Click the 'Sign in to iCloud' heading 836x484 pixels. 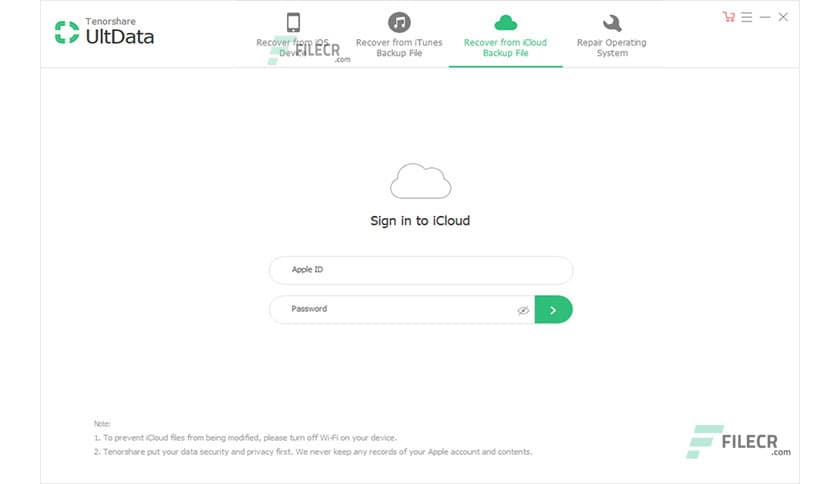coord(420,221)
